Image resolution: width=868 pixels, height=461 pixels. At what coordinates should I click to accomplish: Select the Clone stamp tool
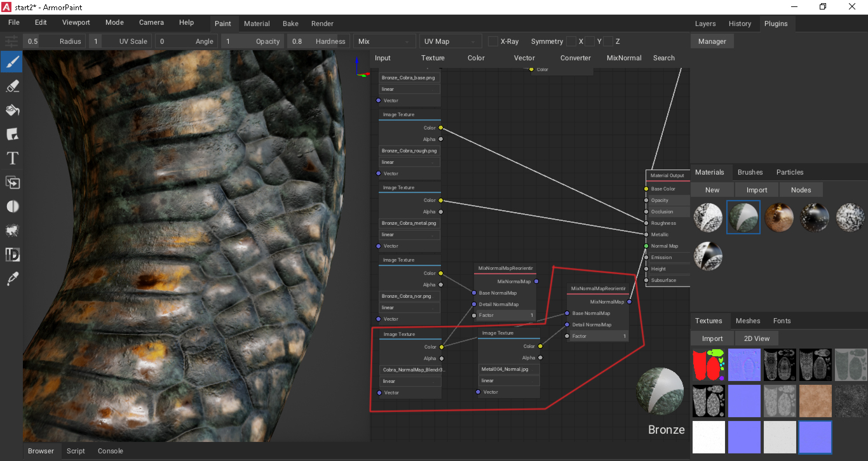pos(11,183)
